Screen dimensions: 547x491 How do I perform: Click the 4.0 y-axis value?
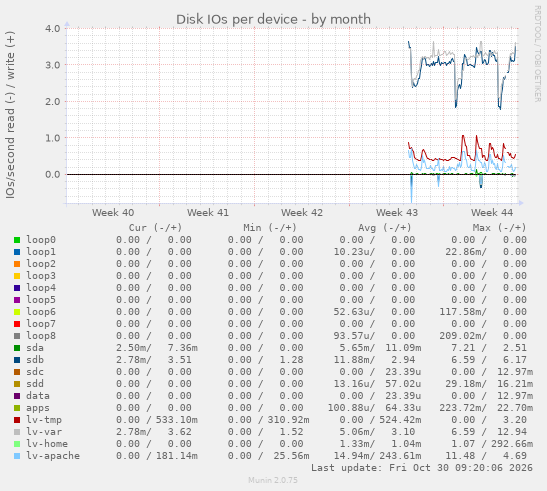(x=53, y=28)
